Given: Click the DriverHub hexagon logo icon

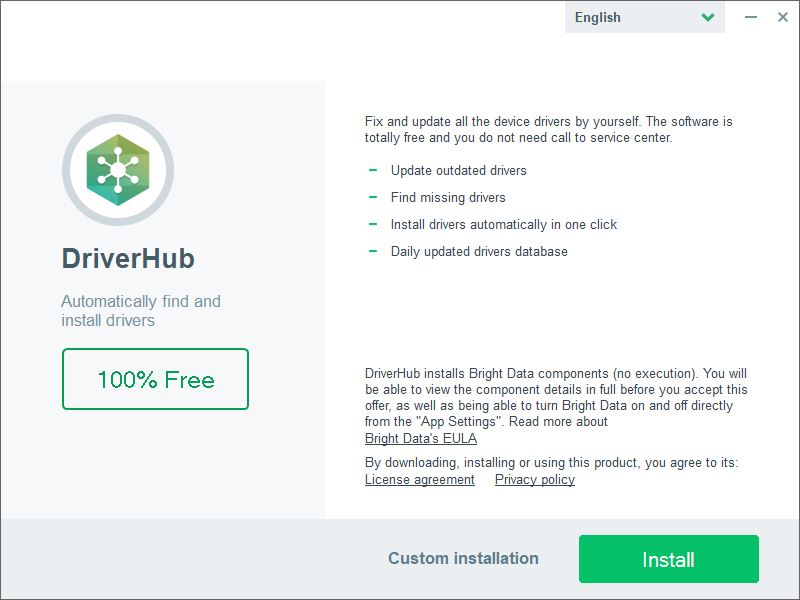Looking at the screenshot, I should pyautogui.click(x=118, y=170).
